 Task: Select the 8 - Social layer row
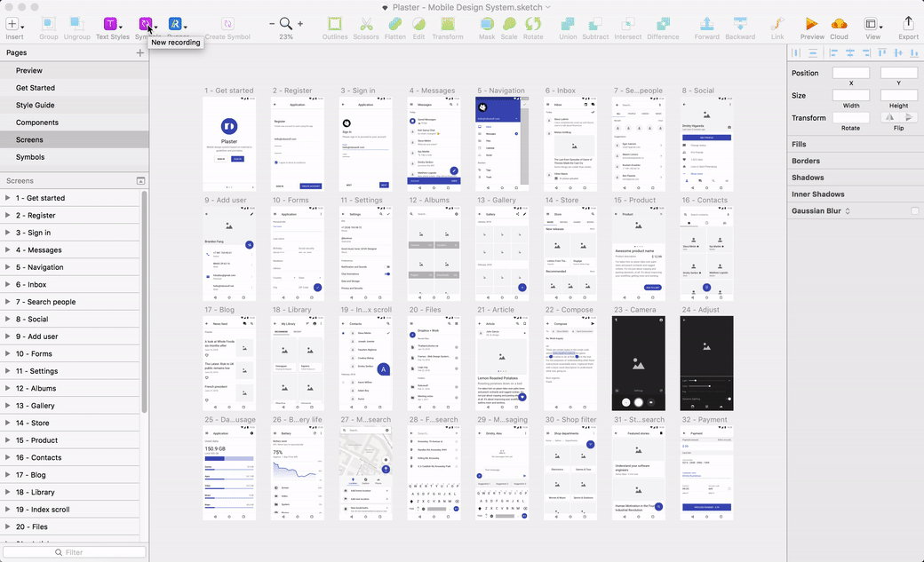(x=71, y=319)
